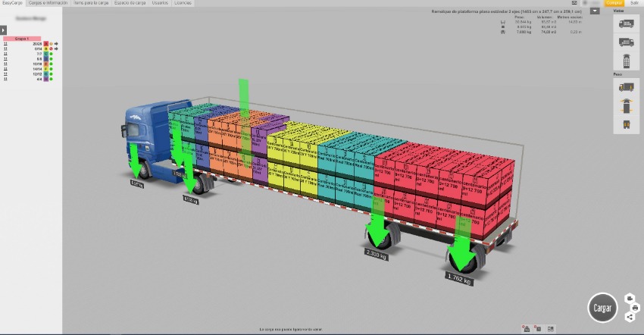Open the Cargas e información tab

tap(48, 3)
